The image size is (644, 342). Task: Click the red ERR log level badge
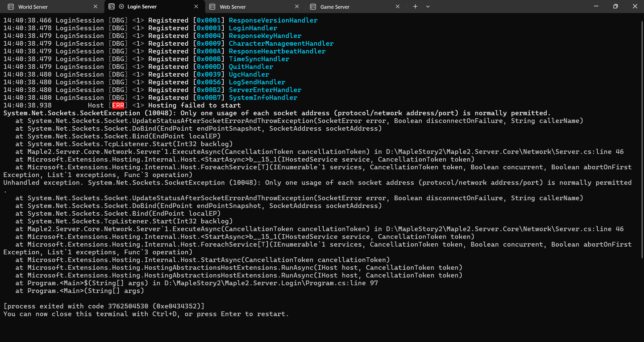tap(118, 105)
